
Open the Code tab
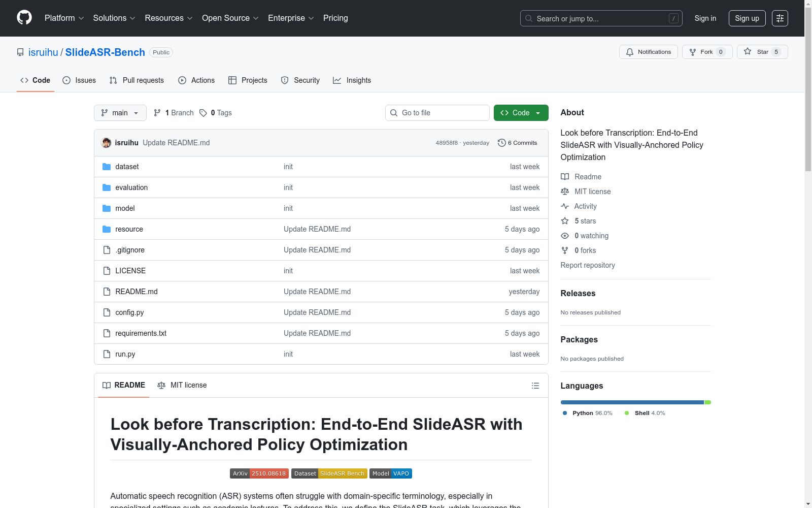point(35,80)
